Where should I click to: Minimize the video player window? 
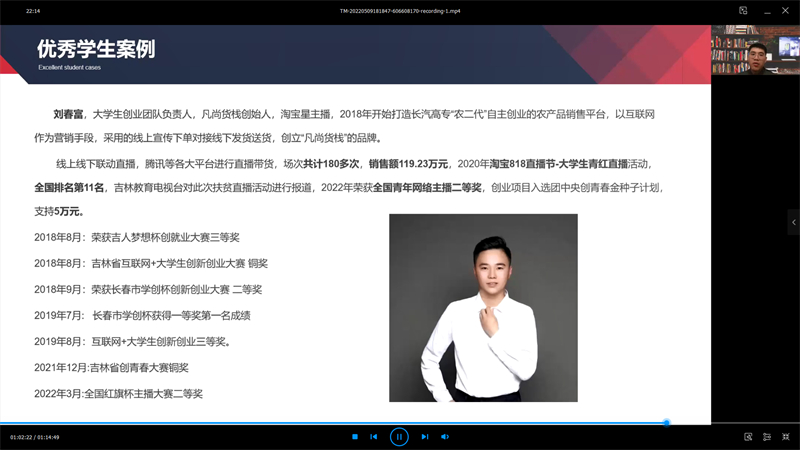pos(765,10)
